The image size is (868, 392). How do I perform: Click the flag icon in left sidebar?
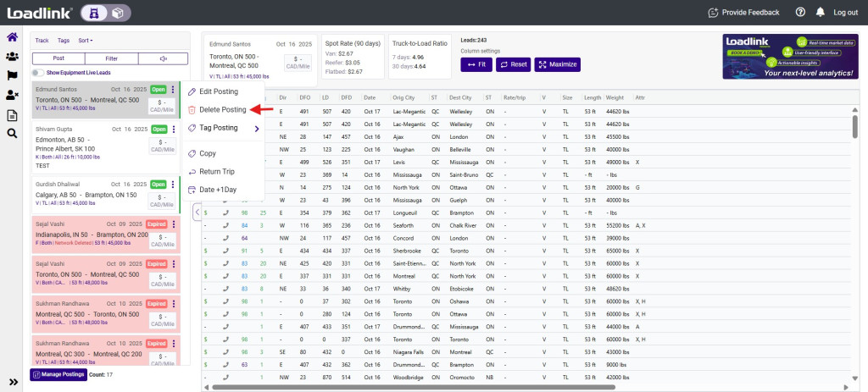(12, 75)
